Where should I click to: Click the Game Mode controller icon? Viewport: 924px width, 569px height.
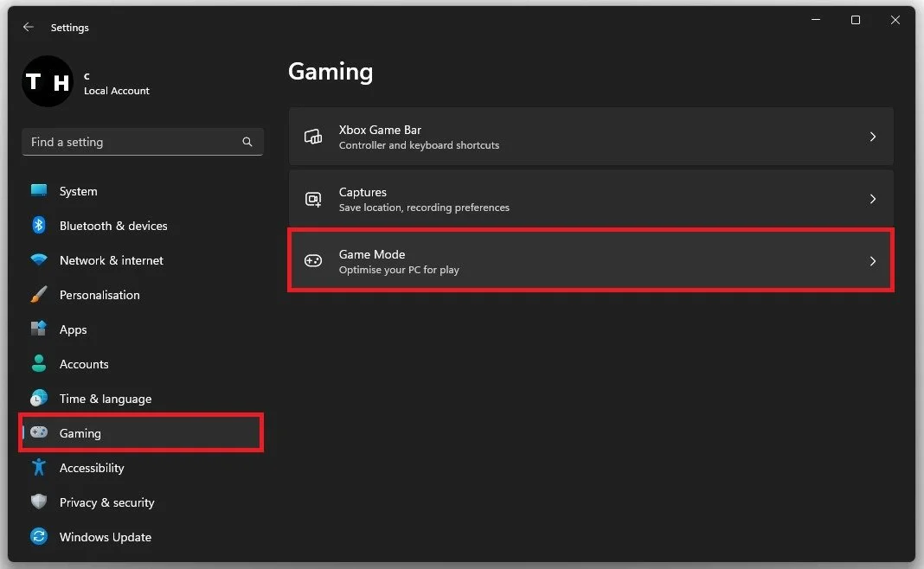(x=313, y=260)
